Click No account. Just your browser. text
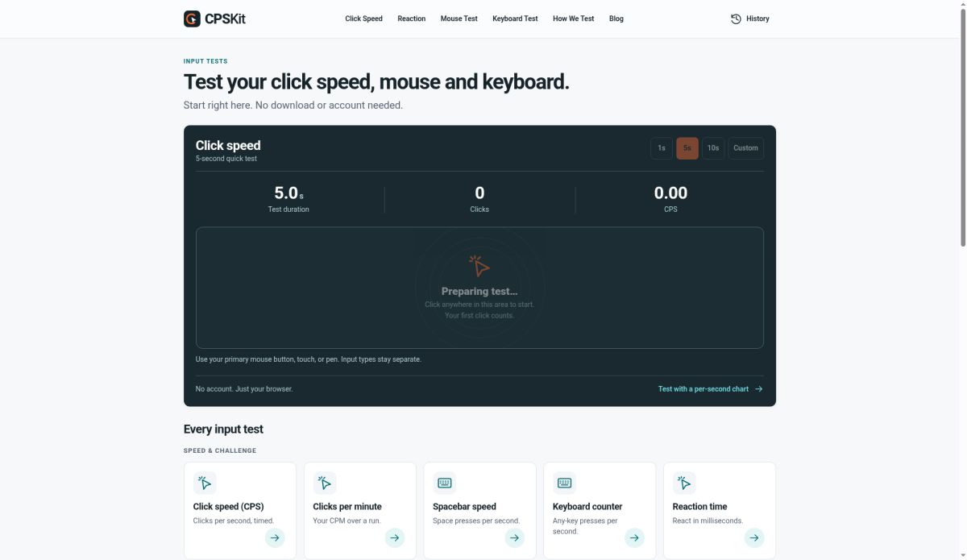 pyautogui.click(x=244, y=389)
